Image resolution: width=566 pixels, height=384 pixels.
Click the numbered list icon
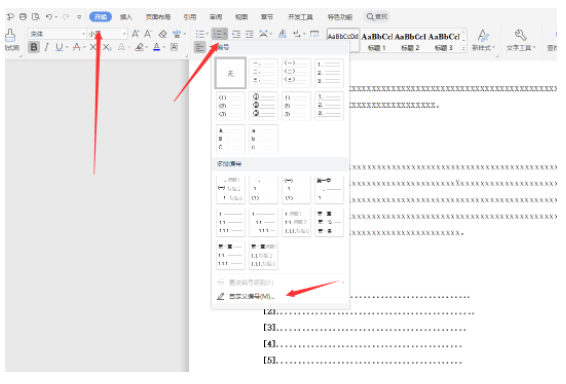tap(217, 34)
